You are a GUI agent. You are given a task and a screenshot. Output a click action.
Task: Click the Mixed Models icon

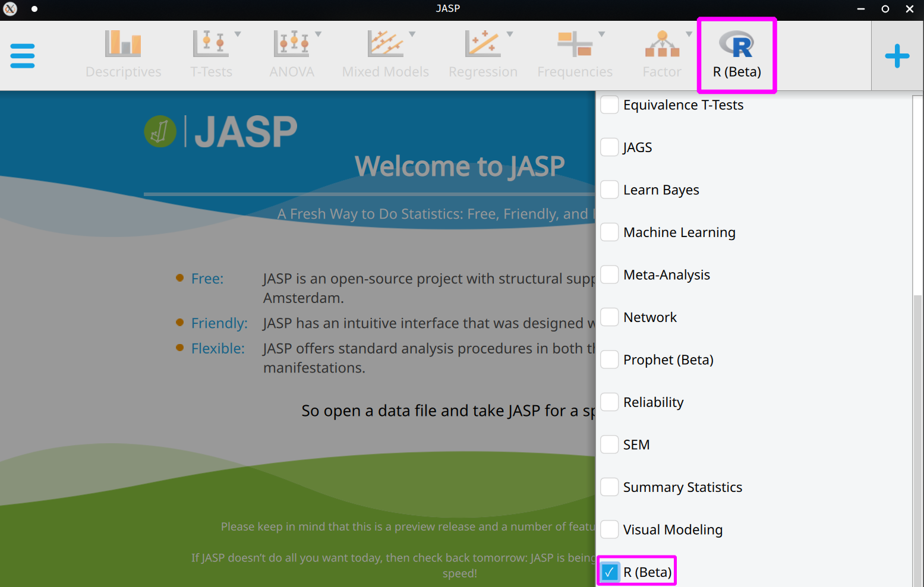385,53
